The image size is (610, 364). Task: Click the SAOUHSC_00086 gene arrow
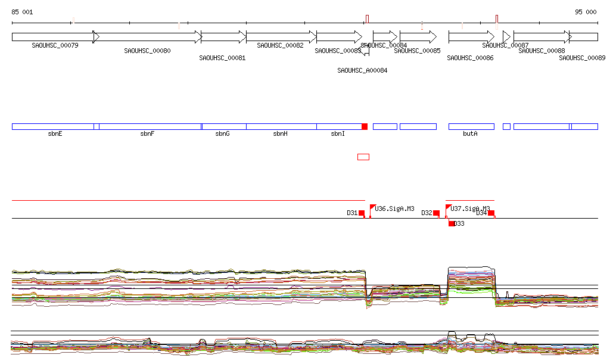click(472, 37)
